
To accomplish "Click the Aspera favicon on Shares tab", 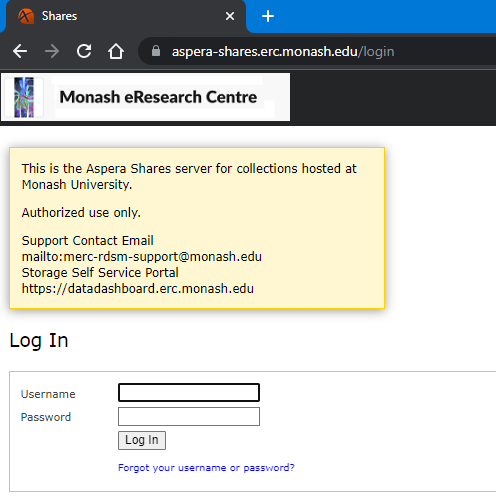I will pos(26,16).
